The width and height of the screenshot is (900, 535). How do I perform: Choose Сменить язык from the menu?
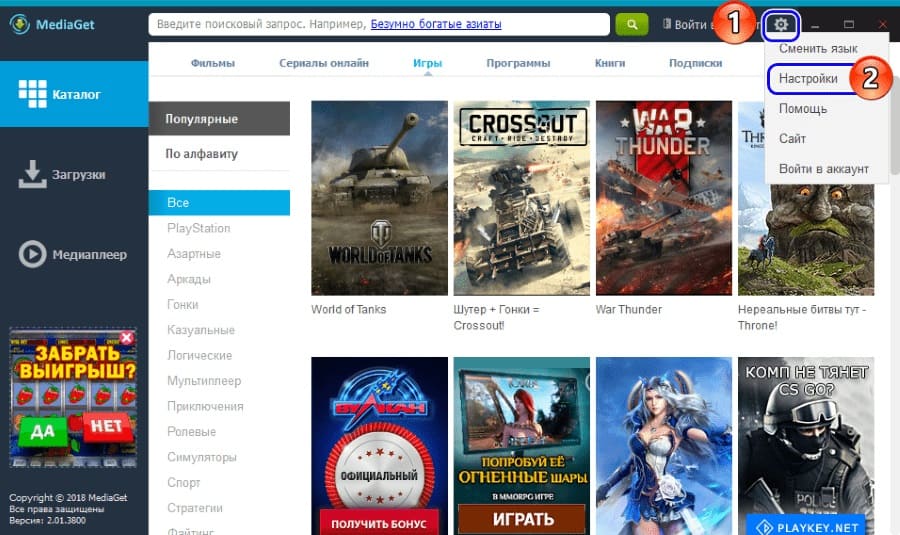[x=818, y=49]
